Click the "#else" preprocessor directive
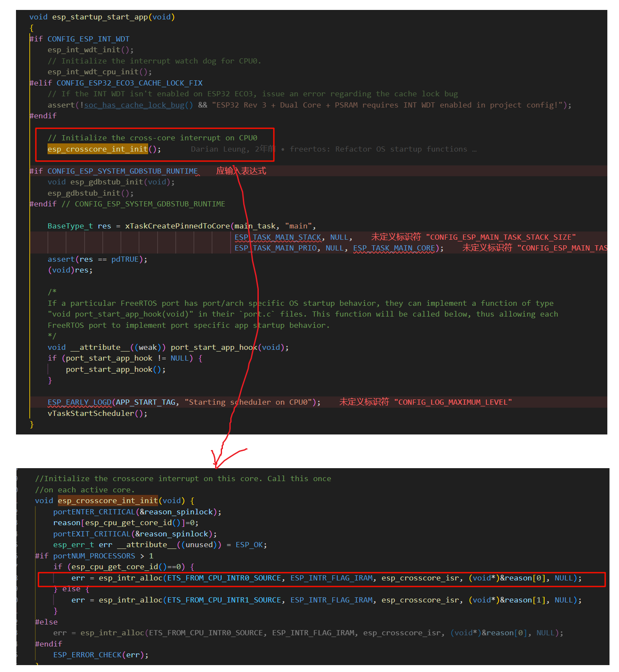The width and height of the screenshot is (619, 672). click(46, 622)
